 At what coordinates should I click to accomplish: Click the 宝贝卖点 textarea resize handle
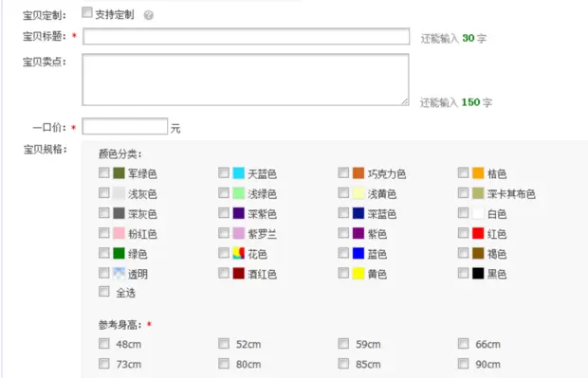click(x=405, y=101)
